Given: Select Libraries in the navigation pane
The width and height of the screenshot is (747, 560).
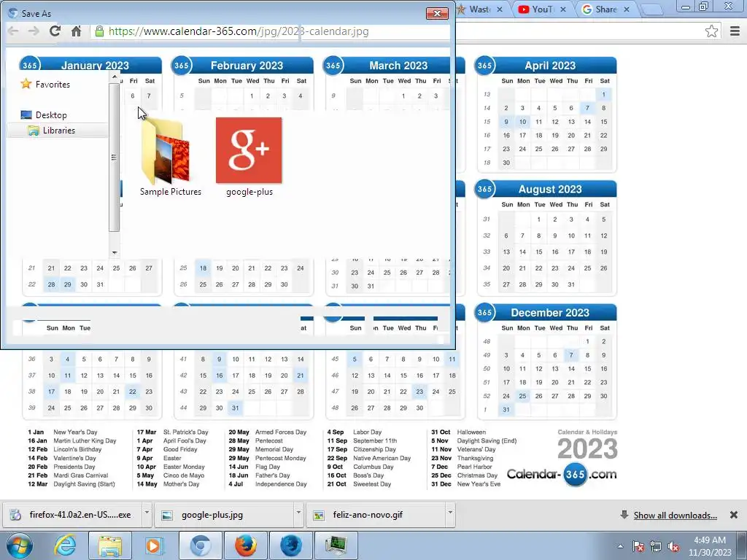Looking at the screenshot, I should point(52,131).
